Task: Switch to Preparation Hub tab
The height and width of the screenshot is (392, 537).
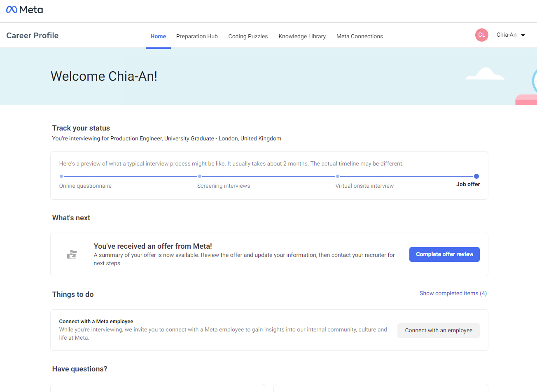Action: (197, 36)
